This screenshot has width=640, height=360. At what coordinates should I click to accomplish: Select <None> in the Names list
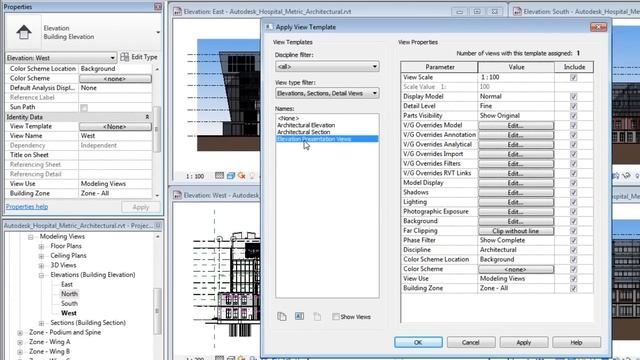click(288, 118)
